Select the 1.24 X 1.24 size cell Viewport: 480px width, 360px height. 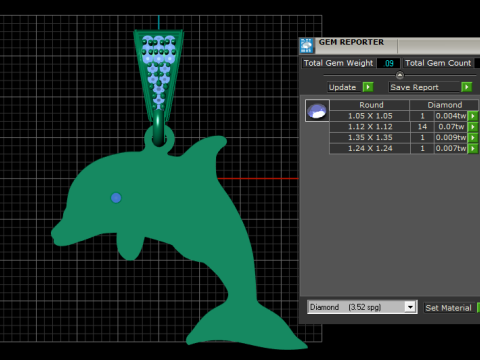pyautogui.click(x=370, y=149)
